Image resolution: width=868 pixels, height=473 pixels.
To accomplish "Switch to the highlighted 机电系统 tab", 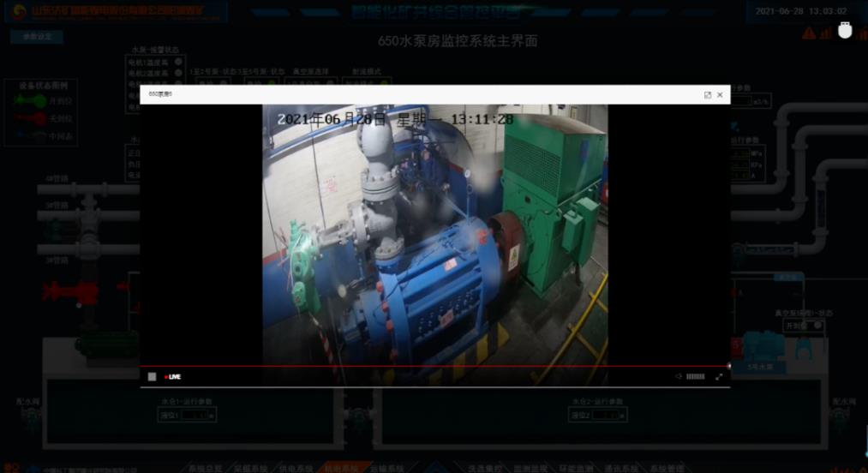I will [341, 468].
